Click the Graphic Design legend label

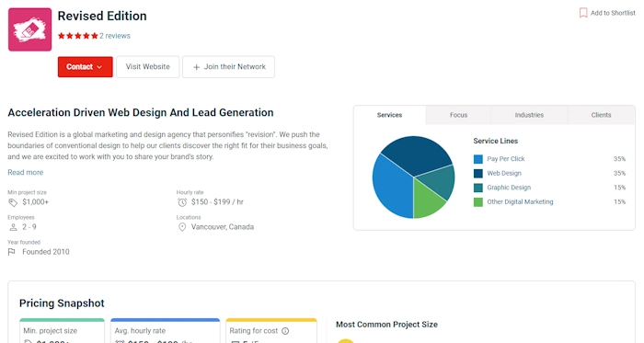[509, 188]
